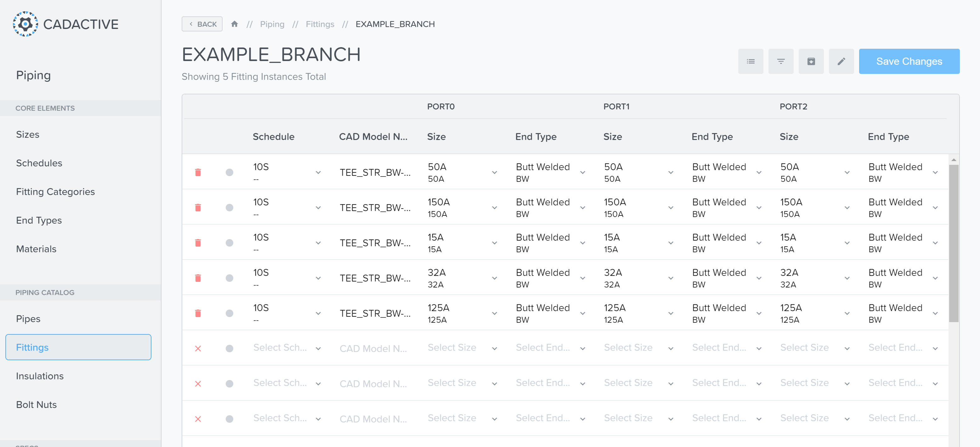Click the pencil edit icon button
The height and width of the screenshot is (447, 980).
(841, 61)
